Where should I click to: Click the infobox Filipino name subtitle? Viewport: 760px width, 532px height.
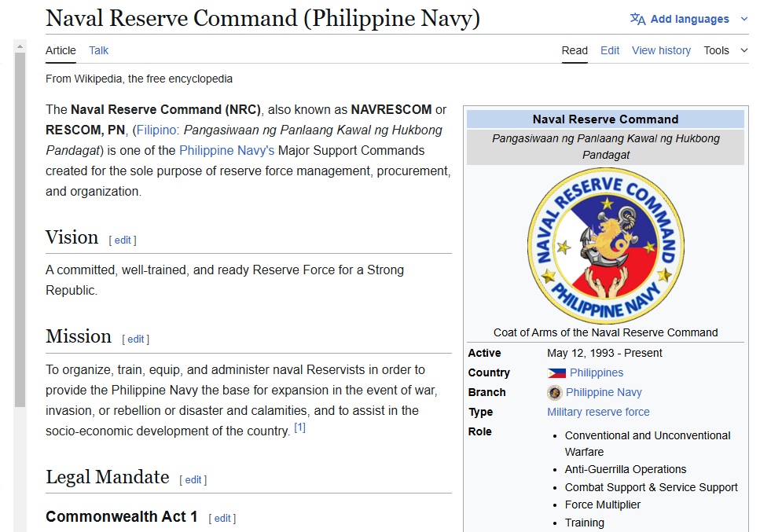605,146
